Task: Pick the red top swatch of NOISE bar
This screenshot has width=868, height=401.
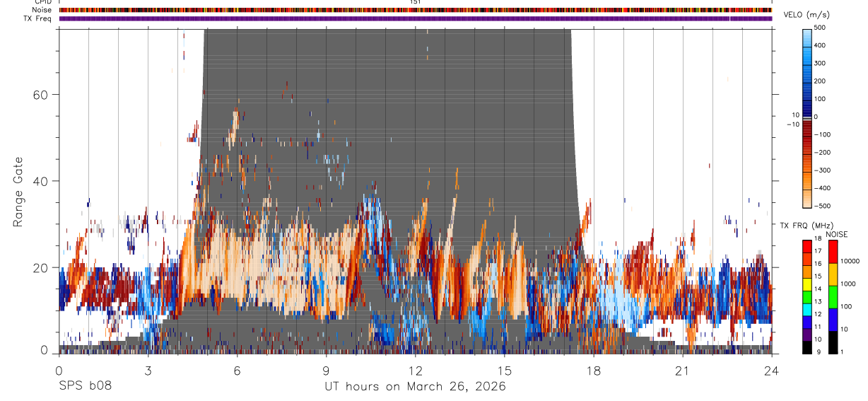Action: click(x=833, y=252)
